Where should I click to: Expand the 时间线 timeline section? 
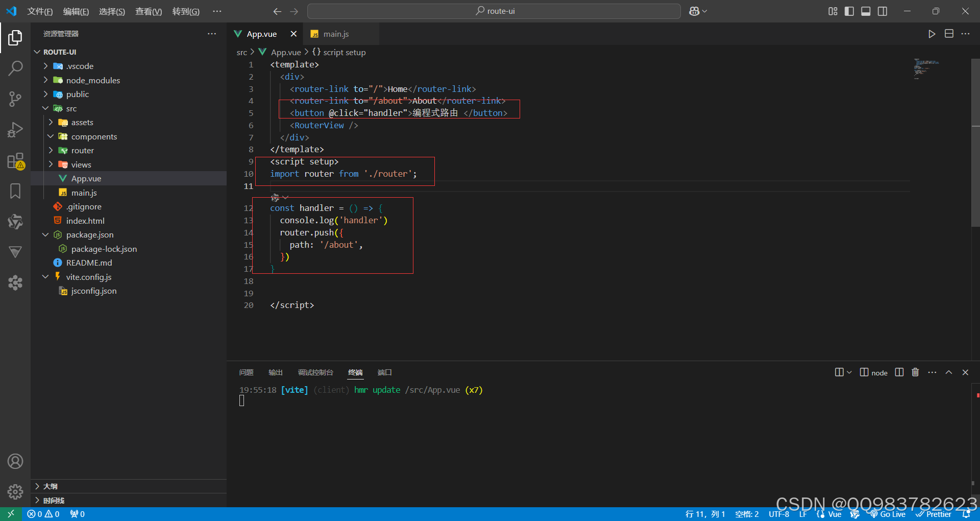pyautogui.click(x=129, y=501)
